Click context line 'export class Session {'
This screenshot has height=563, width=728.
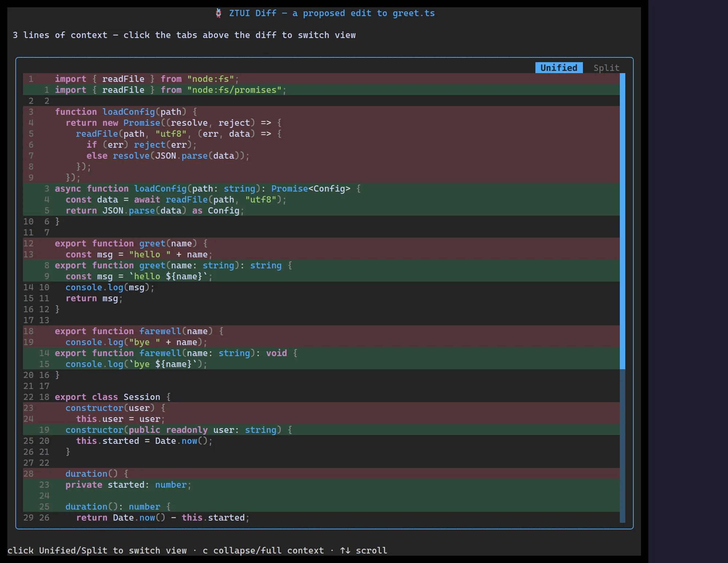point(321,397)
